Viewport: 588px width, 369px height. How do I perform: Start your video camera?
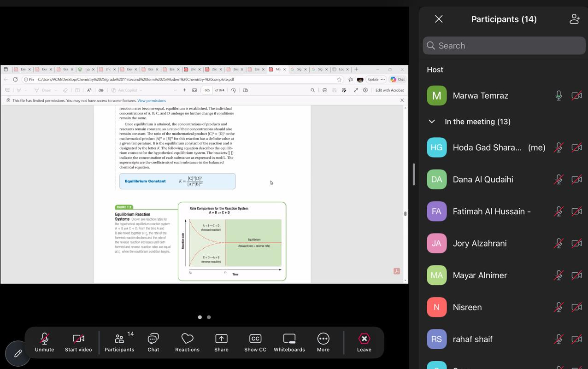(x=78, y=343)
